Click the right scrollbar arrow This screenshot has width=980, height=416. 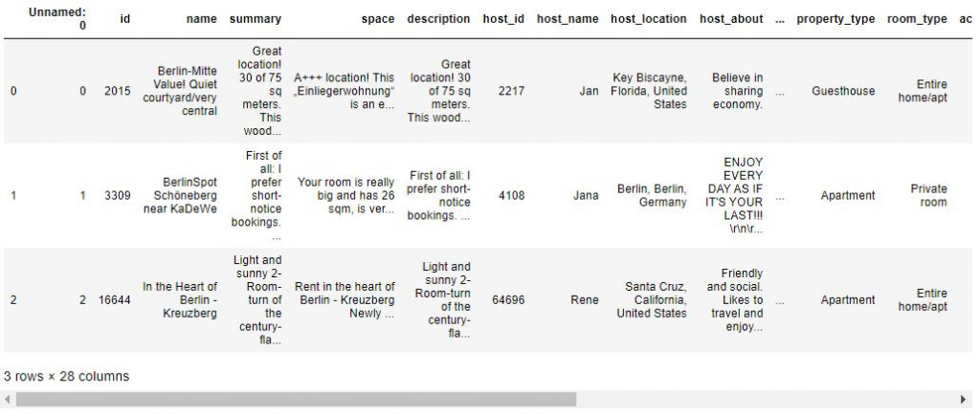point(963,399)
